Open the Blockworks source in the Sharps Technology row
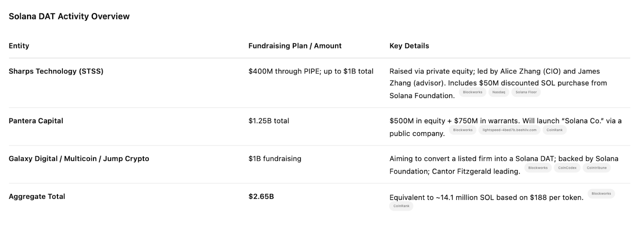The height and width of the screenshot is (238, 644). click(472, 92)
